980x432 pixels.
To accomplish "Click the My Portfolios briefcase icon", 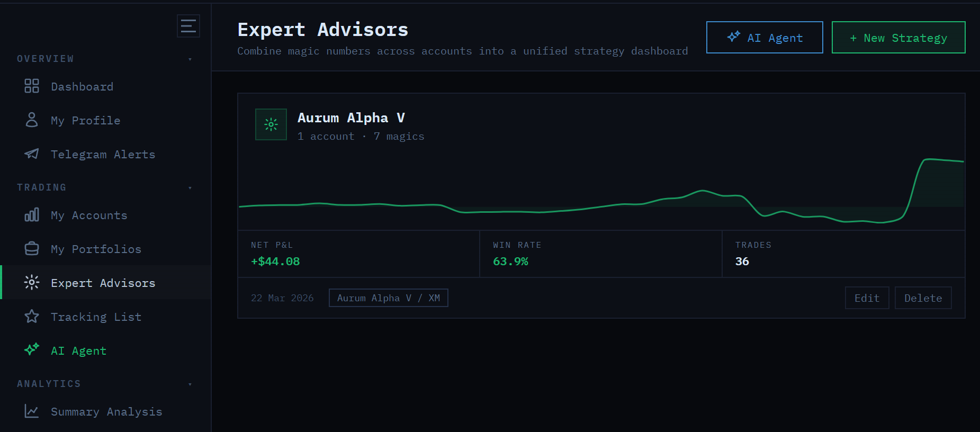I will point(32,248).
